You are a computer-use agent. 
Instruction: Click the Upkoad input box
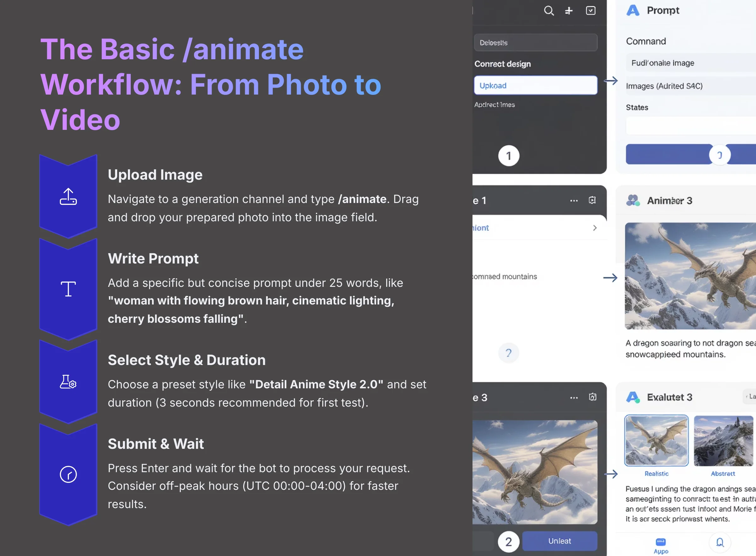click(x=535, y=85)
